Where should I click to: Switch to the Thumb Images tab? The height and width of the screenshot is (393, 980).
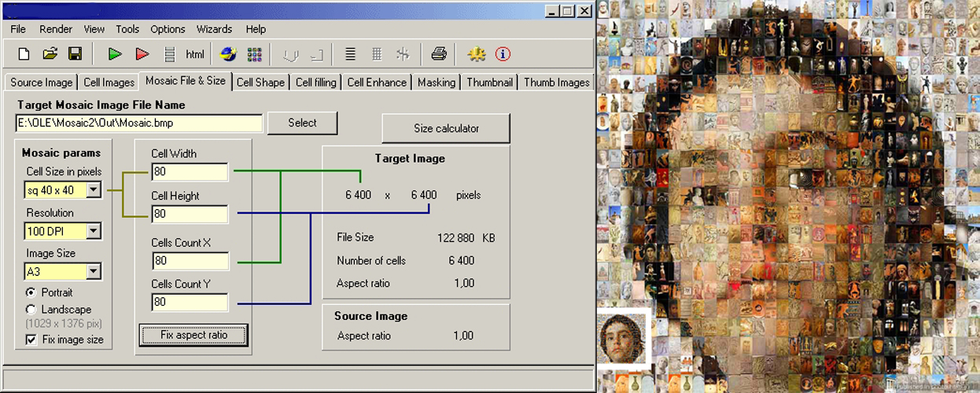click(x=556, y=83)
